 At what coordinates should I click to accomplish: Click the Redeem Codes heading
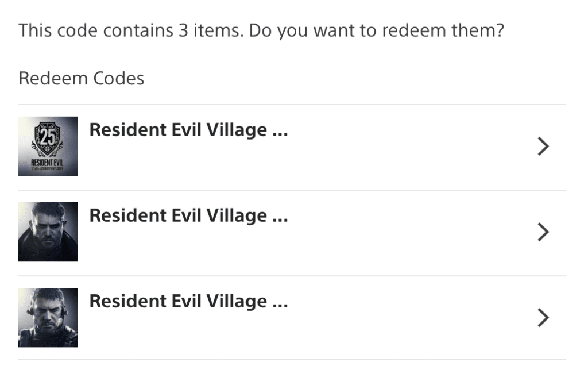pyautogui.click(x=82, y=78)
